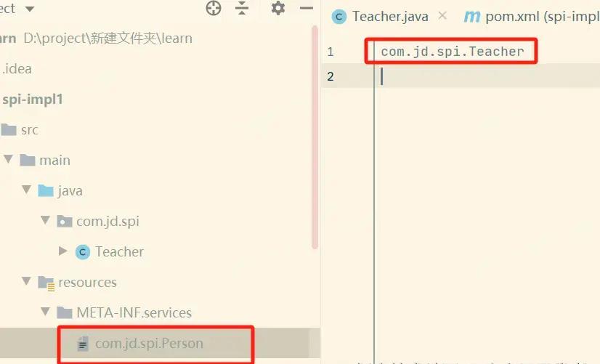Image resolution: width=600 pixels, height=364 pixels.
Task: Collapse the main folder
Action: tap(9, 159)
